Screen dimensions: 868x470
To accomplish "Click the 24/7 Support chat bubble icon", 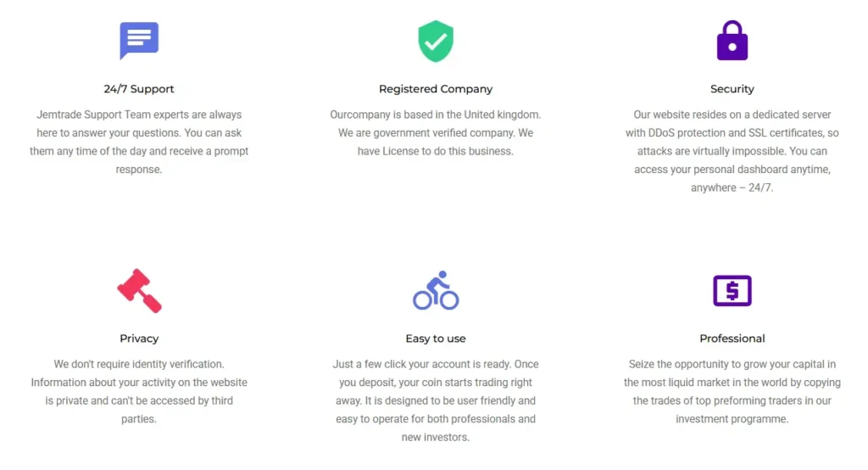I will tap(139, 40).
